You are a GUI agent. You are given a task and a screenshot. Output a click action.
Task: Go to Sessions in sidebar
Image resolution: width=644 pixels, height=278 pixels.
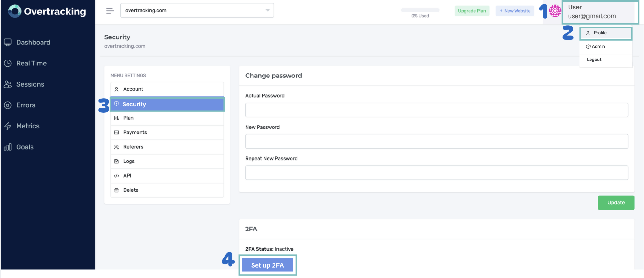click(24, 84)
